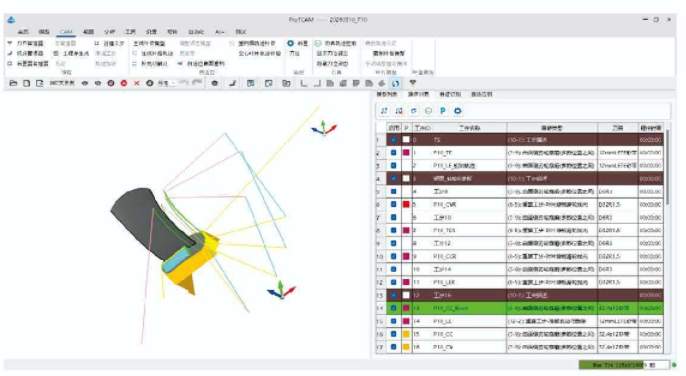686x376 pixels.
Task: Click magenta color swatch in P10_TE row
Action: coord(406,153)
